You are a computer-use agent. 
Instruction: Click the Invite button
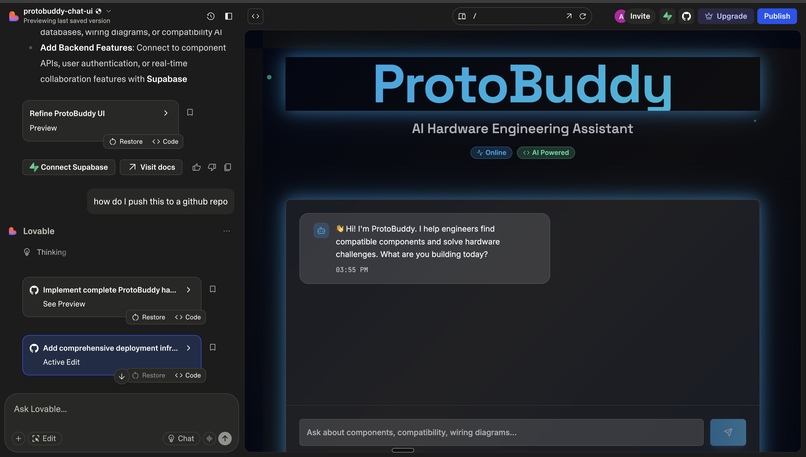(640, 16)
